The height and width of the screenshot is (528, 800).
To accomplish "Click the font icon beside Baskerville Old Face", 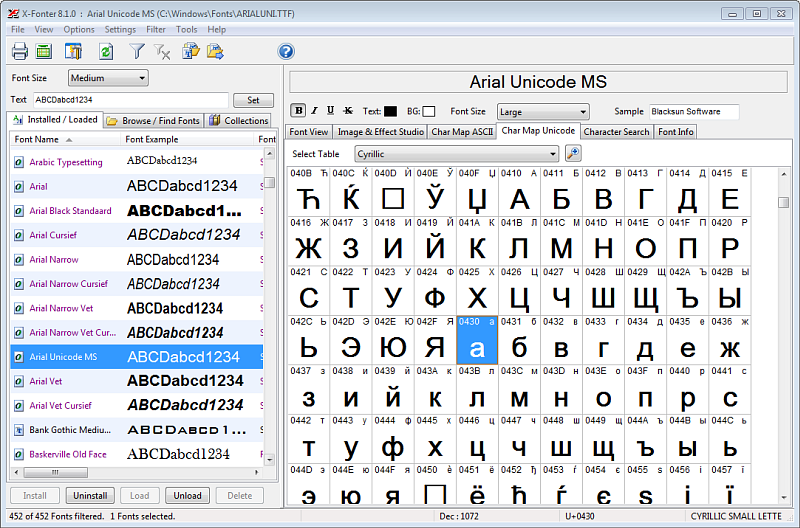I will tap(18, 454).
